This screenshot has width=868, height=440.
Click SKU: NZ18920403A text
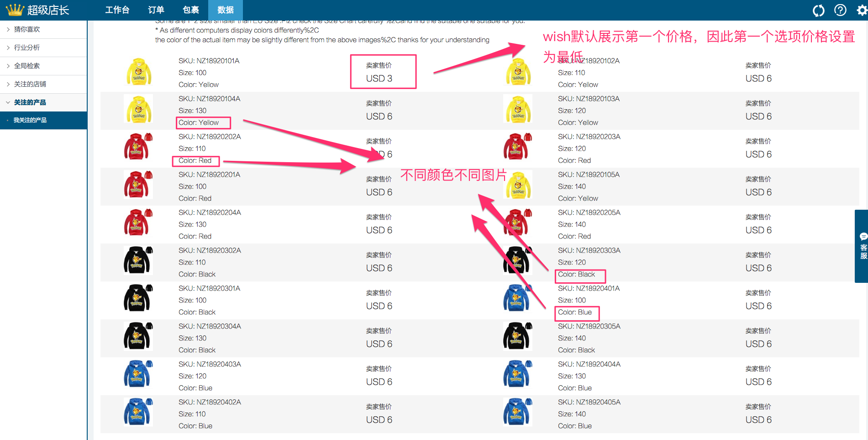(x=210, y=364)
